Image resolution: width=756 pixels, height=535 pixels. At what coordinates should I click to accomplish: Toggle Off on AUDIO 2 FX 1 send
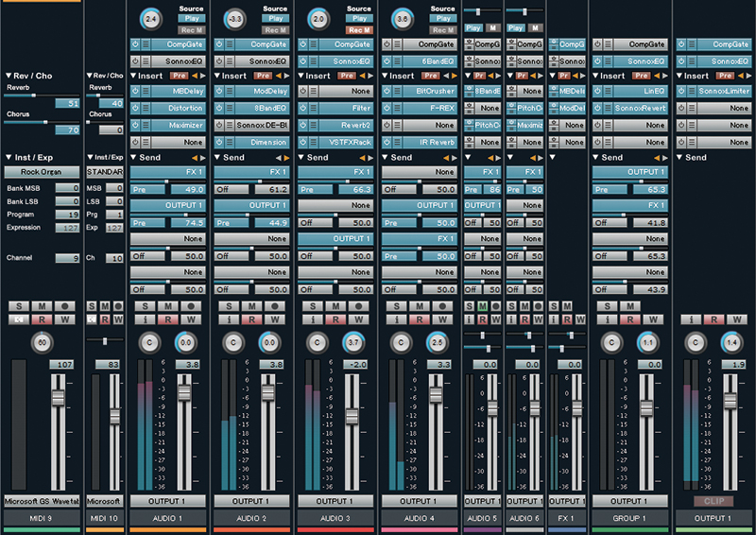coord(231,190)
